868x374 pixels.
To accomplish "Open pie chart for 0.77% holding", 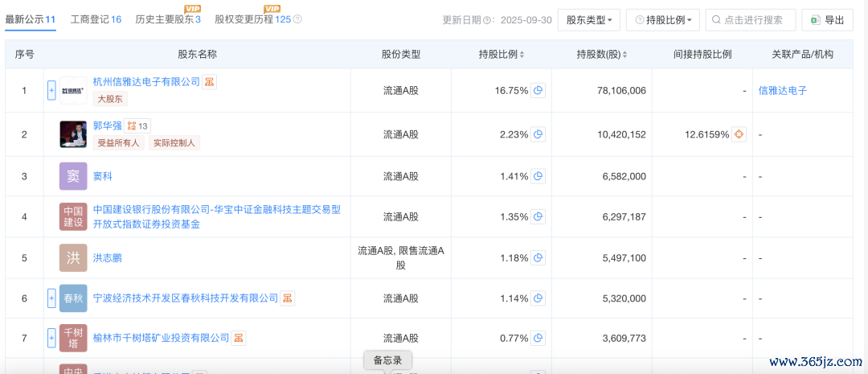I will click(538, 338).
